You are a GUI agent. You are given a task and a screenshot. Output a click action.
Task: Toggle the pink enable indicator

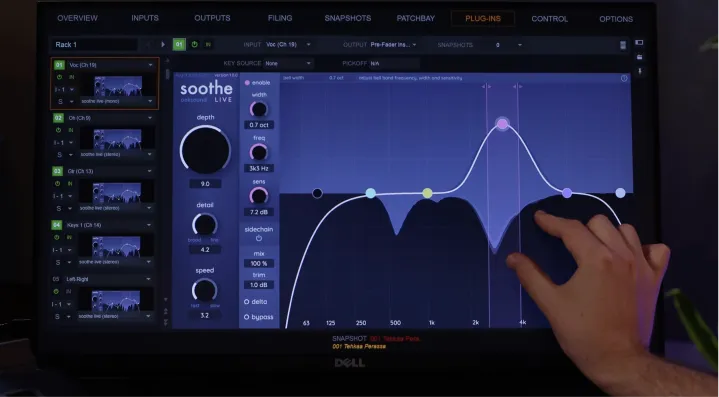pyautogui.click(x=247, y=83)
